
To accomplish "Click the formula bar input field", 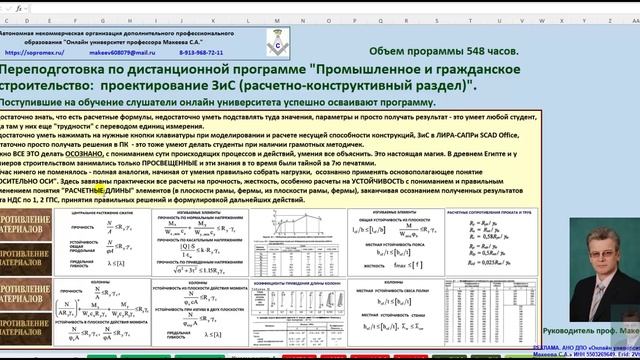I will point(335,9).
